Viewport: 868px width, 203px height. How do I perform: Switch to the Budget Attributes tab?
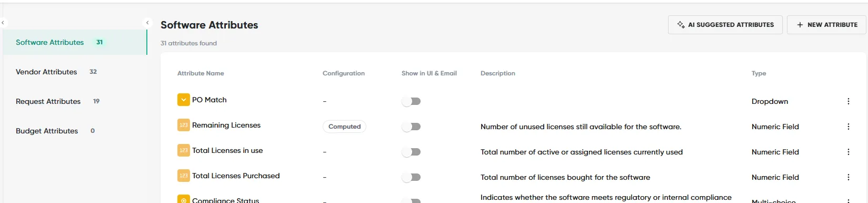point(75,131)
